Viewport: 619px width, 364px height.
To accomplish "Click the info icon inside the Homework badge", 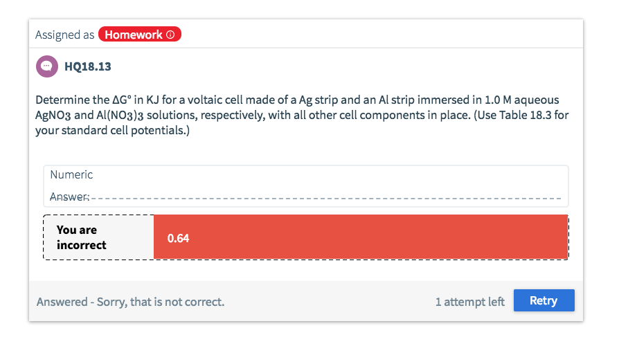I will [170, 35].
